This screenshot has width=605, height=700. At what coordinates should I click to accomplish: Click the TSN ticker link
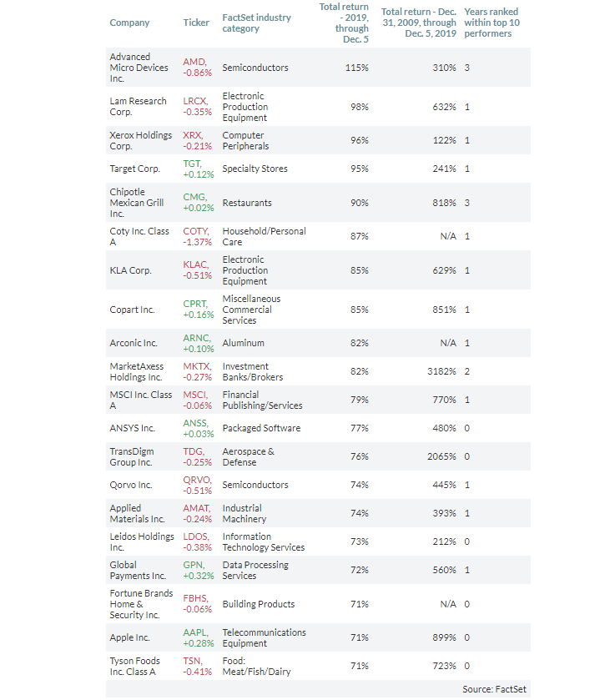coord(193,661)
